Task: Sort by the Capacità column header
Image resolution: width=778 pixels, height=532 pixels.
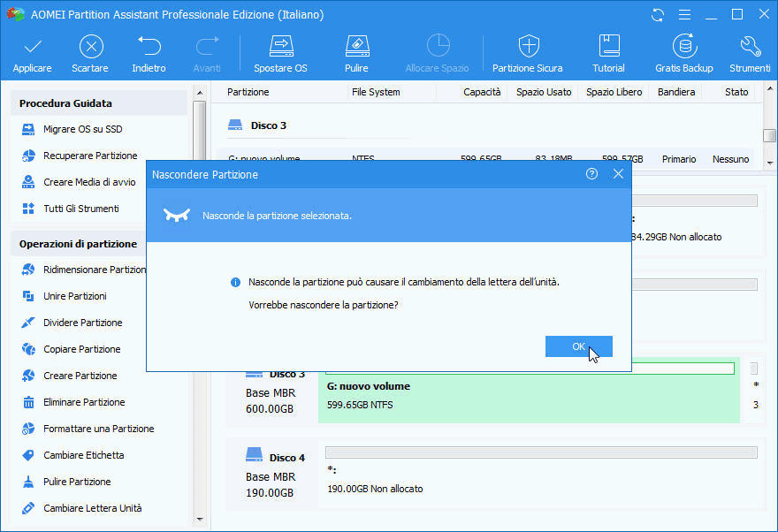Action: click(x=481, y=92)
